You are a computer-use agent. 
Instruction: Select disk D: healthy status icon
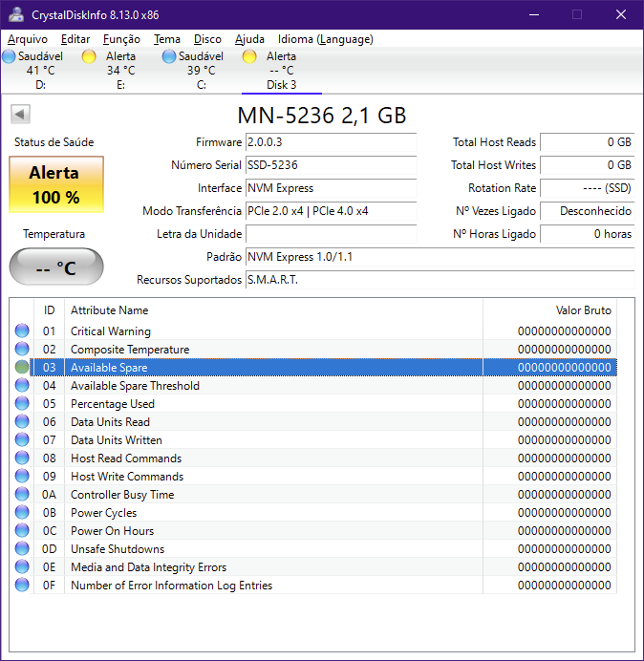coord(10,57)
